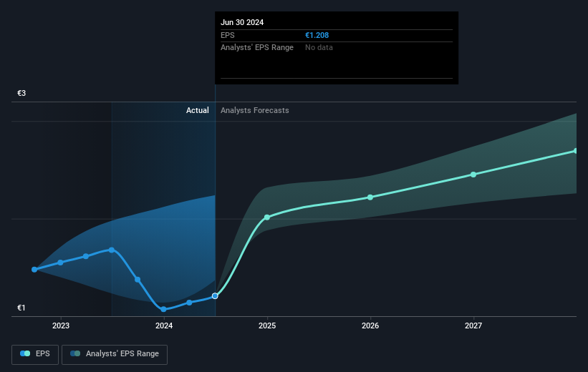Viewport: 588px width, 372px height.
Task: Click the €3 y-axis label
Action: (x=21, y=93)
